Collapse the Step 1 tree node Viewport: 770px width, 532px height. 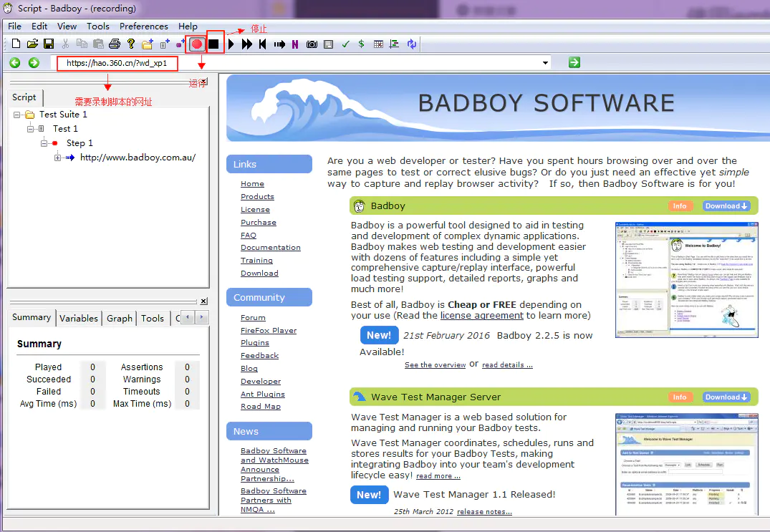[x=44, y=143]
